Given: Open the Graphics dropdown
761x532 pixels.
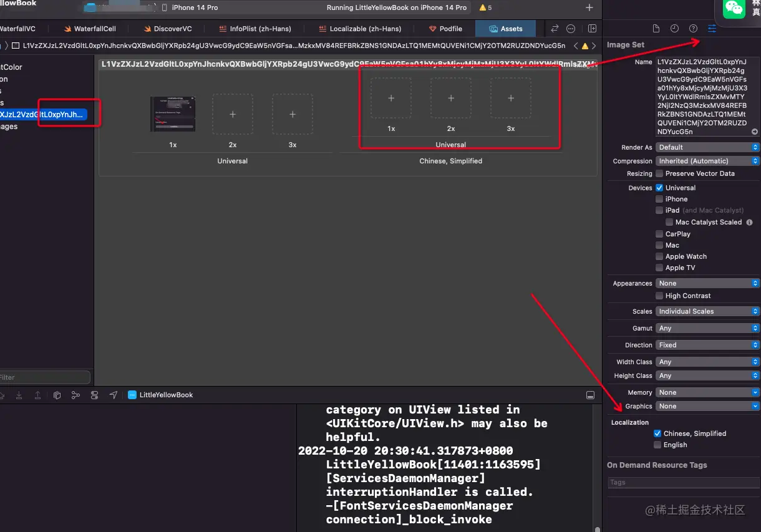Looking at the screenshot, I should point(707,406).
